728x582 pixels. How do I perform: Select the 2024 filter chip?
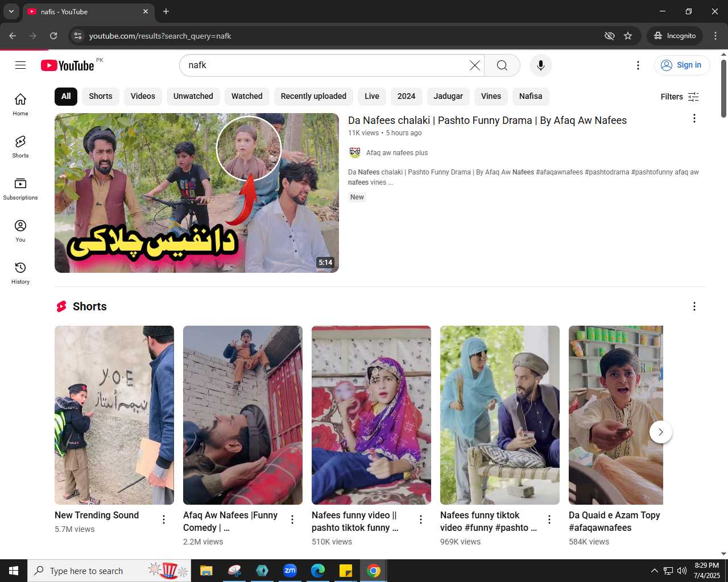point(406,96)
